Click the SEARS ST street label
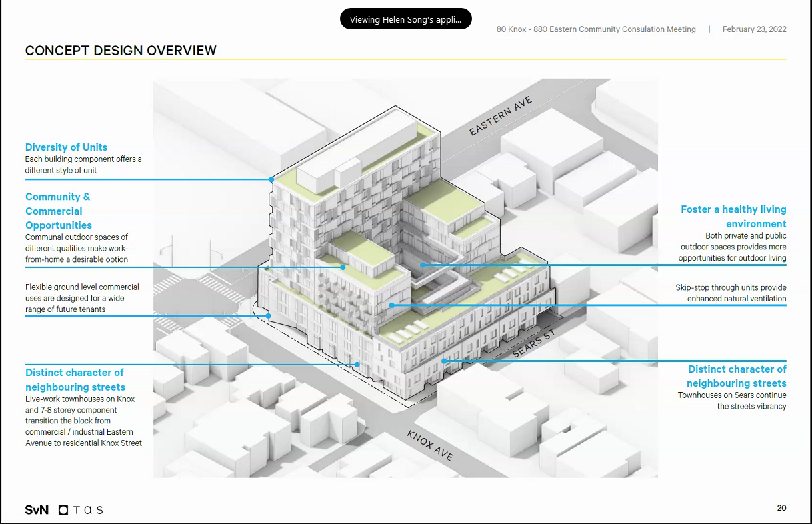 click(x=533, y=343)
